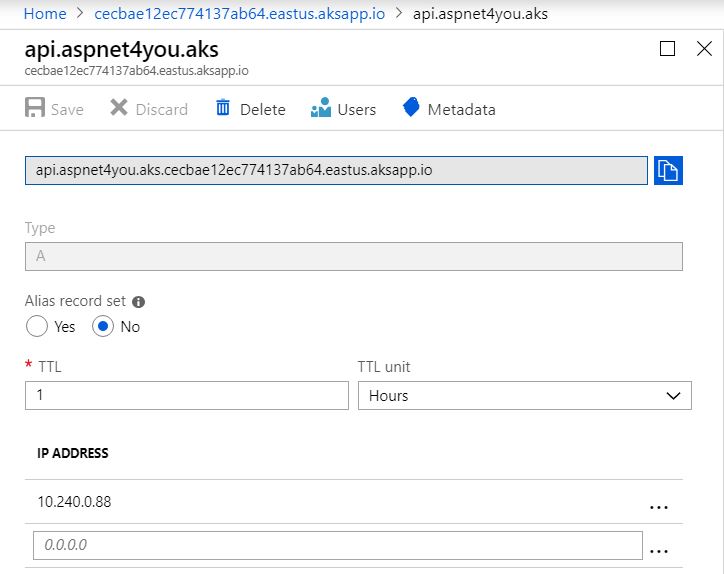Copy the full DNS record name
Viewport: 724px width, 574px height.
(x=668, y=170)
